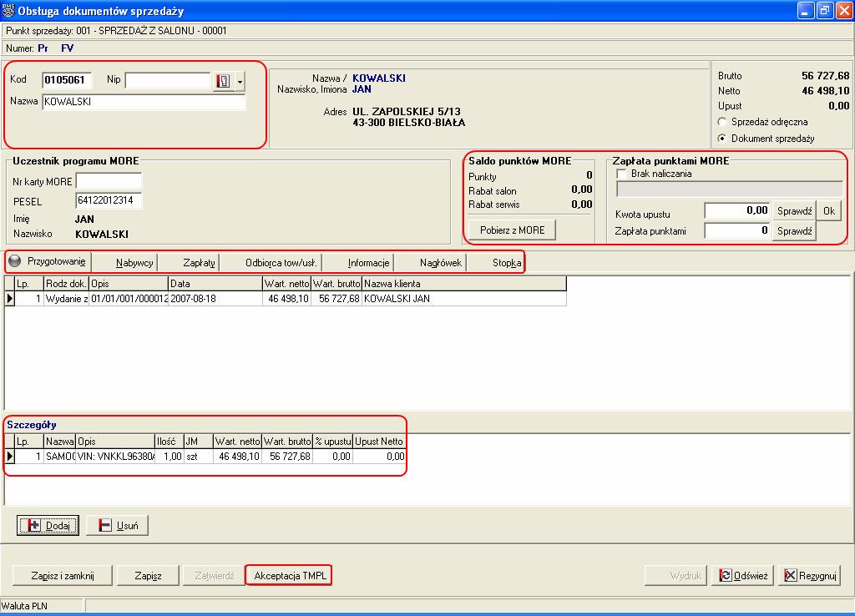This screenshot has width=855, height=616.
Task: Click the Akceptacja TMPL button
Action: click(x=290, y=576)
